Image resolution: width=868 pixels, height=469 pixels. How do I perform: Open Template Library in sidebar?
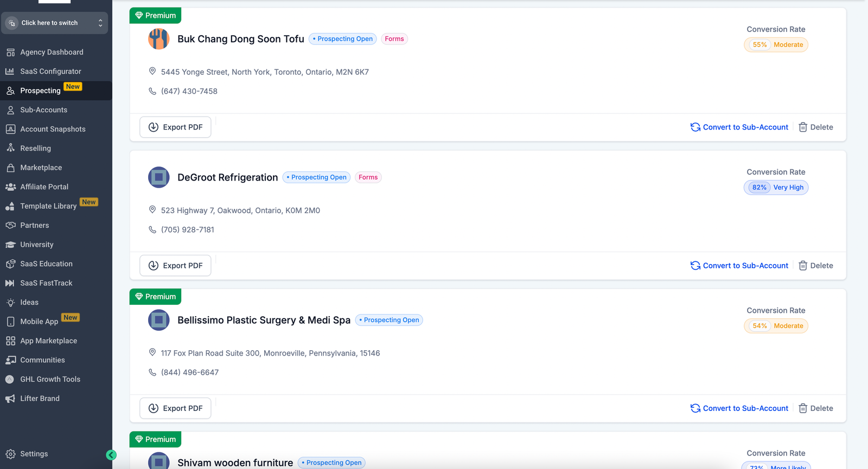click(48, 206)
